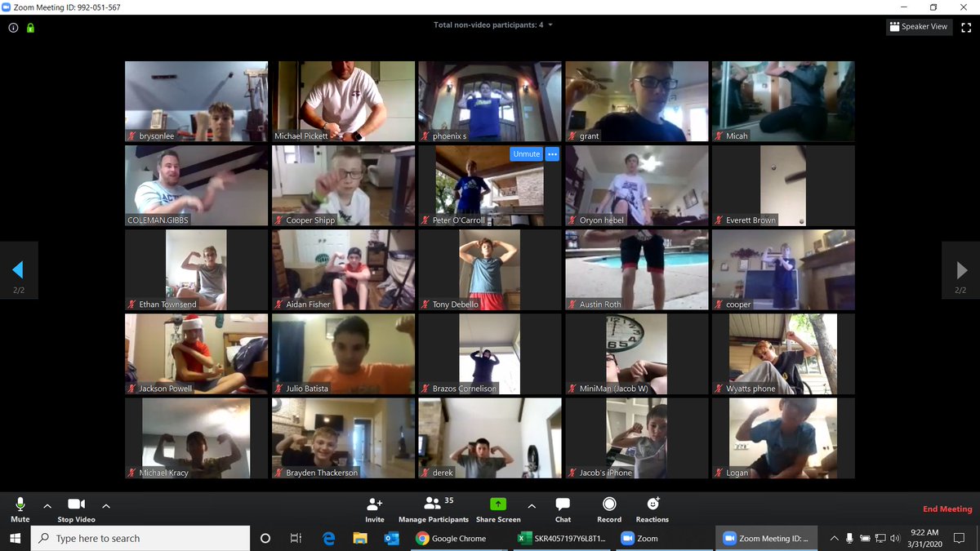The width and height of the screenshot is (980, 551).
Task: Start Share Screen
Action: pos(498,509)
